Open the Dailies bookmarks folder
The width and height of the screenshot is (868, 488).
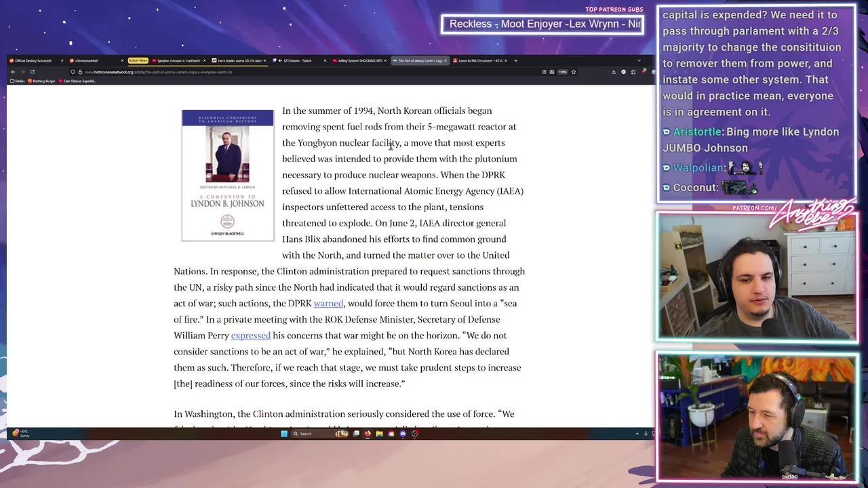tap(17, 81)
